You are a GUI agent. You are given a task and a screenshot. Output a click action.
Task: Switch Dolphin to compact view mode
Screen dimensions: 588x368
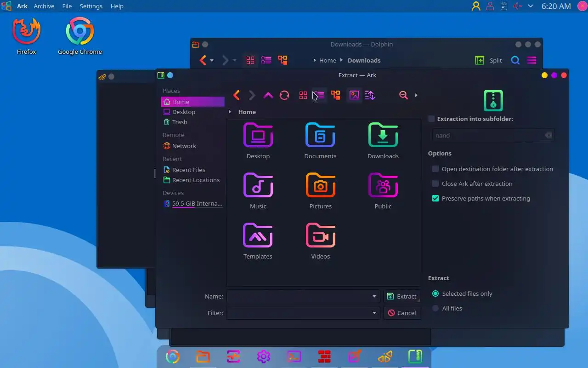pos(266,60)
